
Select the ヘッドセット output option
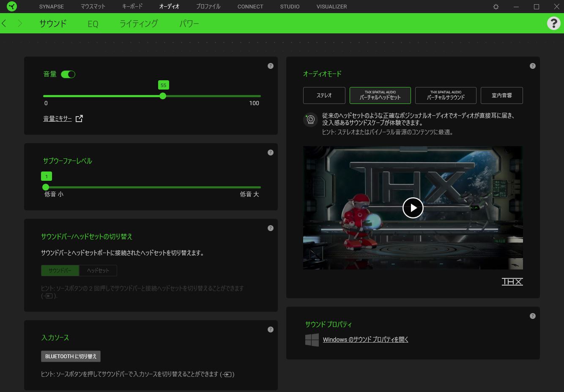coord(98,270)
